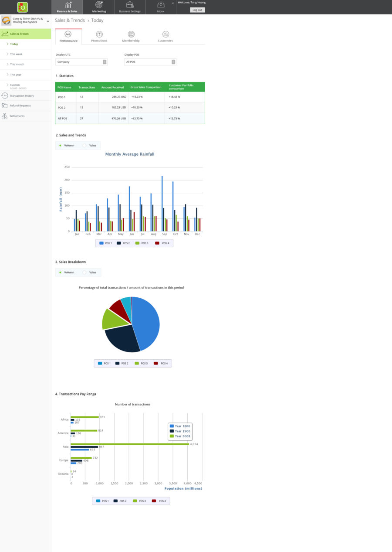This screenshot has height=552, width=392.
Task: Click the Log out button
Action: click(x=197, y=10)
